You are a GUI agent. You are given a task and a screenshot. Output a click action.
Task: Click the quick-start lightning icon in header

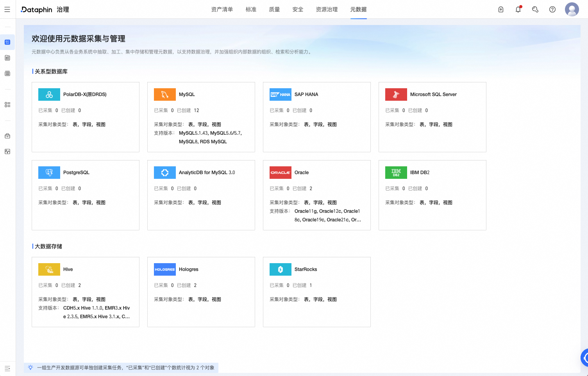[501, 9]
